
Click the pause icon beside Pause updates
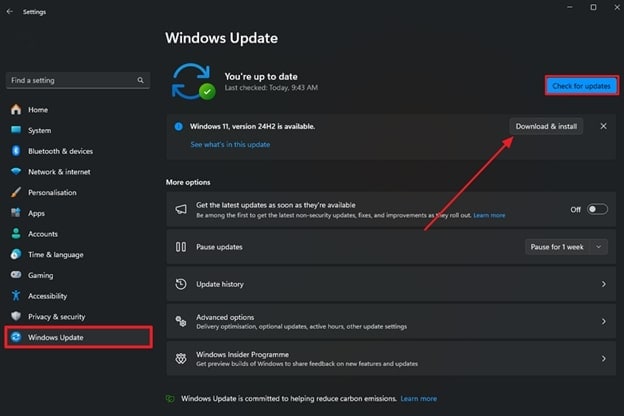click(181, 247)
